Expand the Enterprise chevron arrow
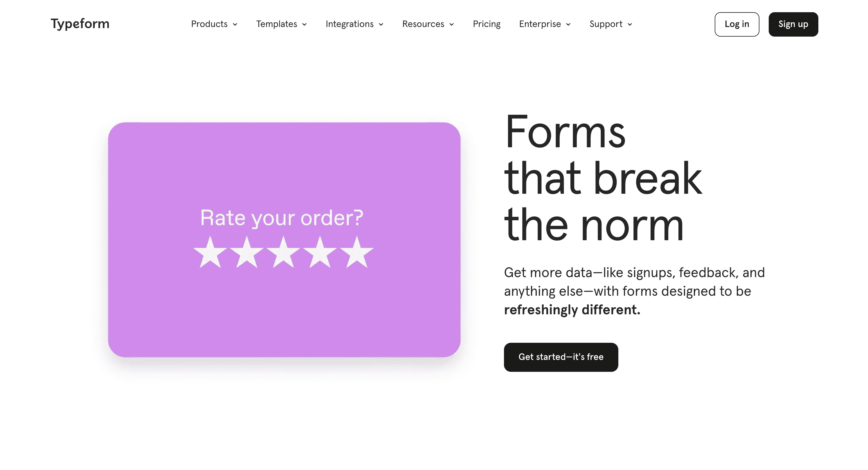 [568, 24]
